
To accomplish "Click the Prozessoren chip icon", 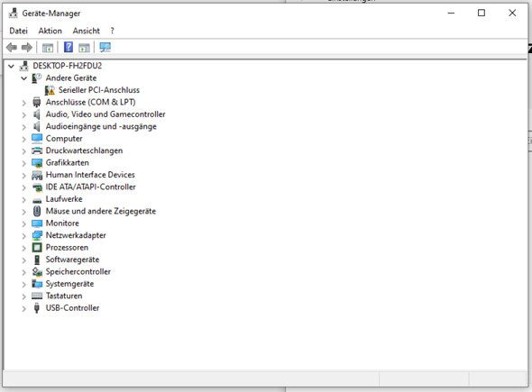I will pyautogui.click(x=37, y=248).
